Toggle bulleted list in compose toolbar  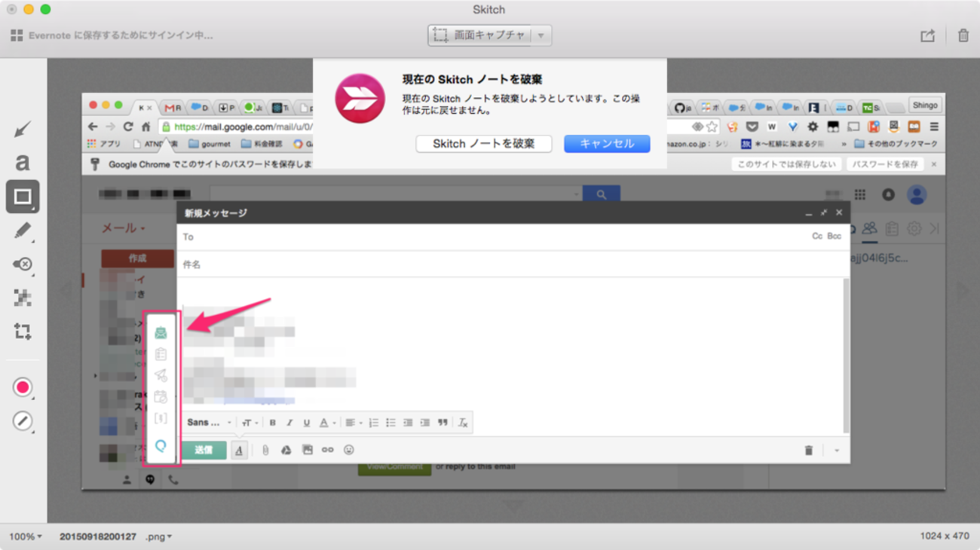coord(390,423)
